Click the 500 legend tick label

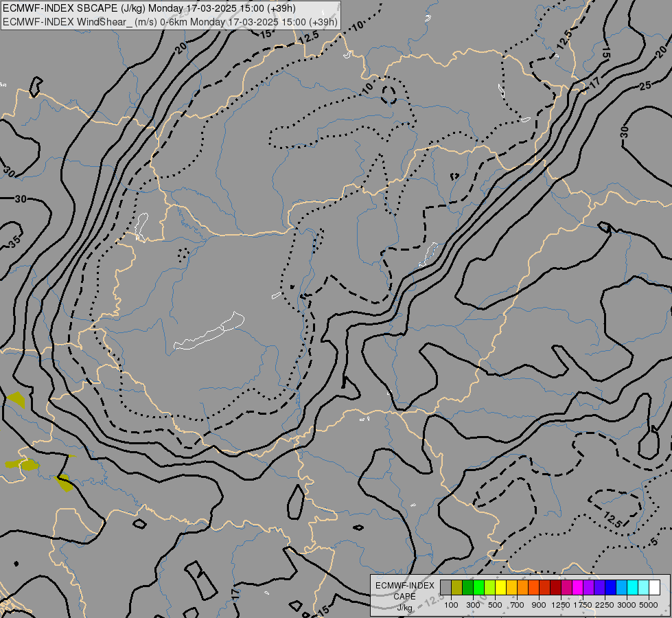point(495,605)
